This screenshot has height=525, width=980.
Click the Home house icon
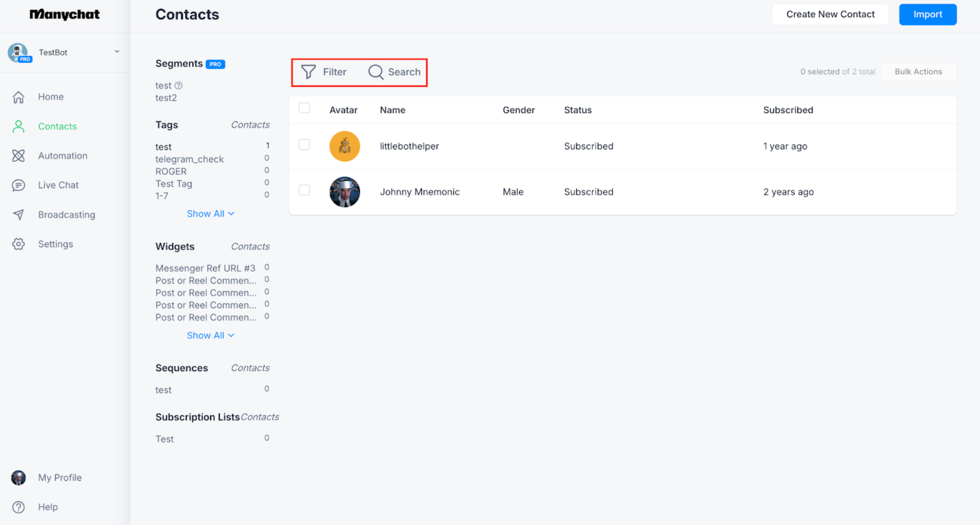click(x=18, y=97)
